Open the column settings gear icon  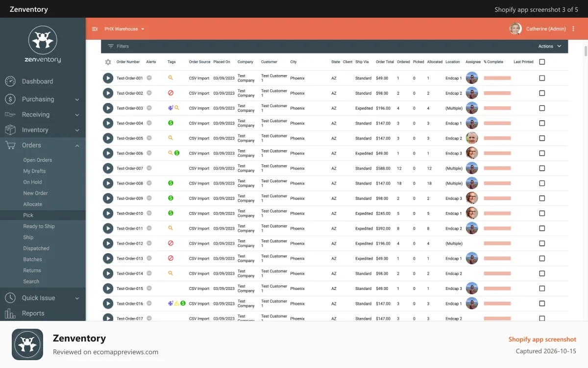[108, 62]
